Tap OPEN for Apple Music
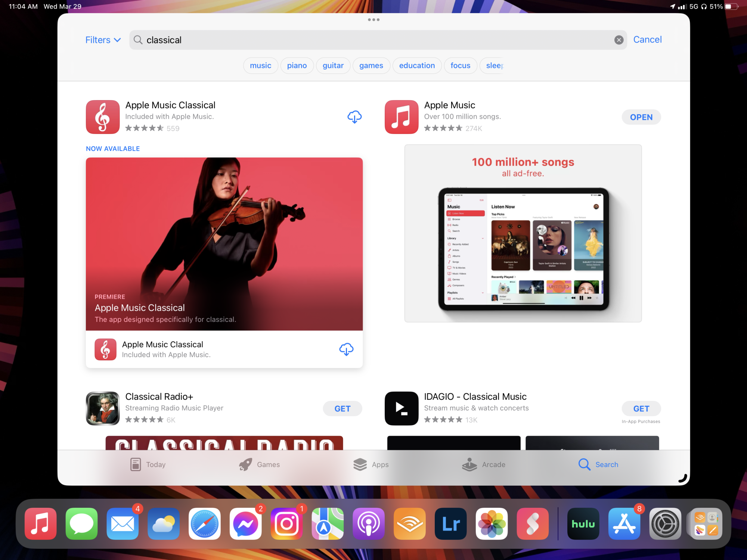747x560 pixels. coord(641,117)
